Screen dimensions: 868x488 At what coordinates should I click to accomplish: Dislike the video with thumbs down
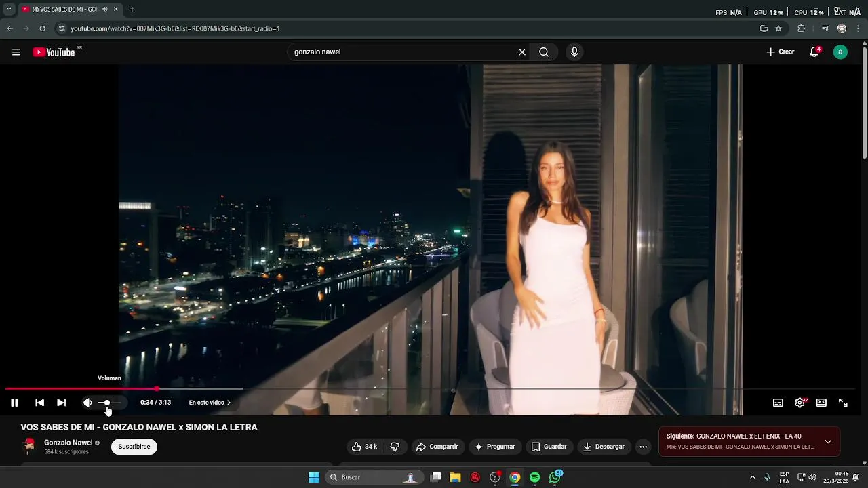tap(395, 447)
